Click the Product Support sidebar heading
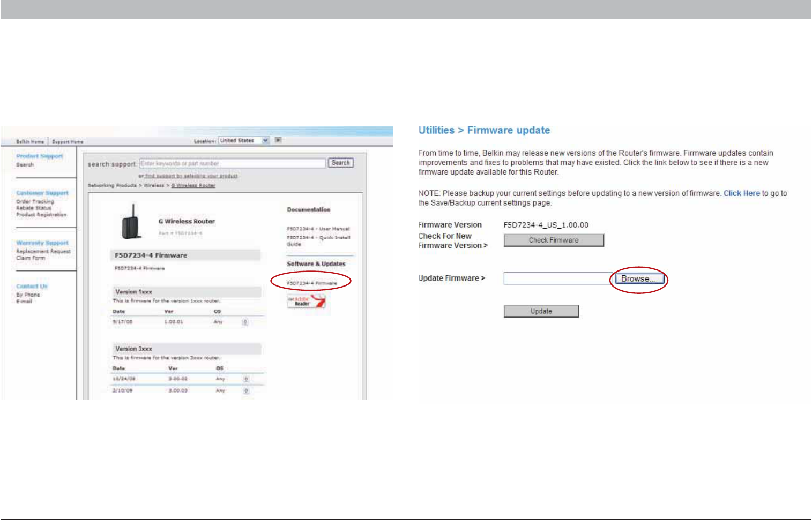 (40, 156)
